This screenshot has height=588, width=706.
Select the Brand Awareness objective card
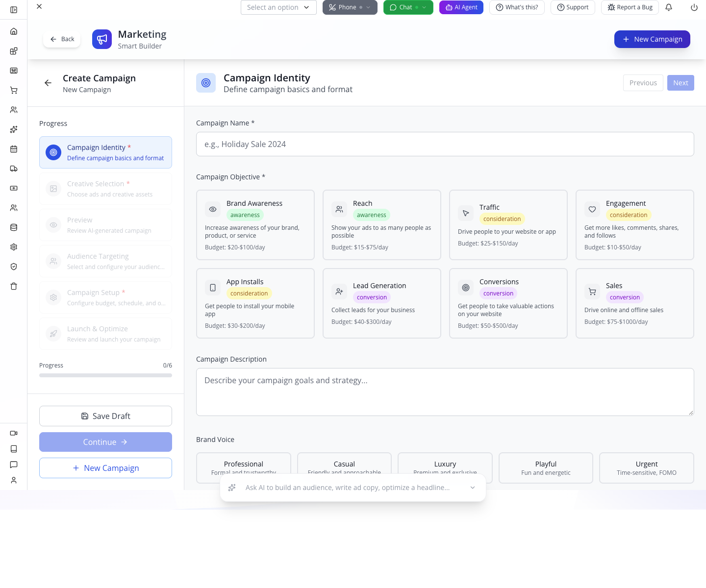point(255,225)
